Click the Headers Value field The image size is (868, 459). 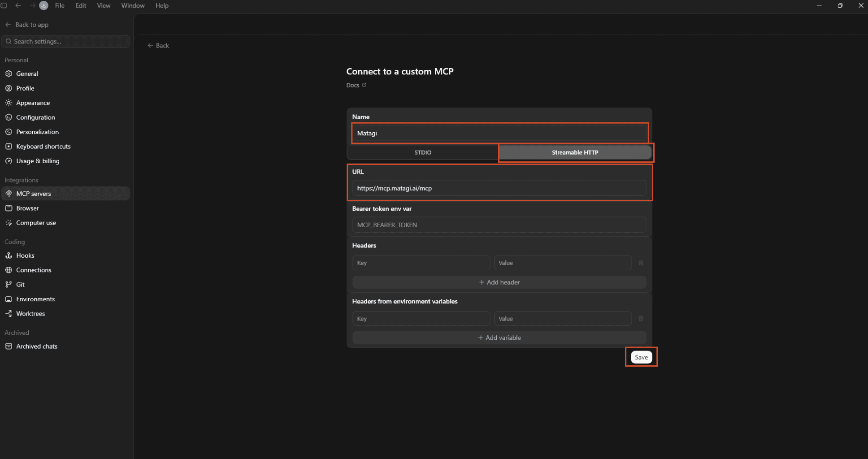[x=563, y=263]
